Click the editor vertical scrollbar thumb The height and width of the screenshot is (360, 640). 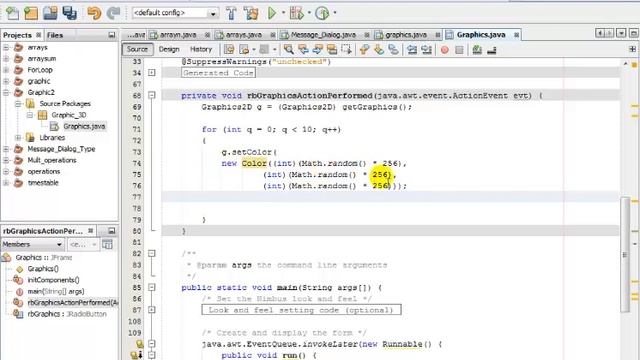tap(625, 254)
